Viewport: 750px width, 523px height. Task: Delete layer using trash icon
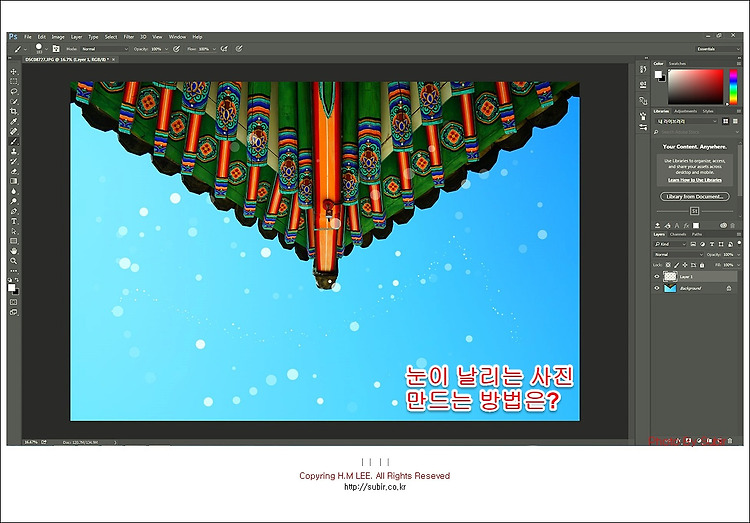(x=729, y=441)
